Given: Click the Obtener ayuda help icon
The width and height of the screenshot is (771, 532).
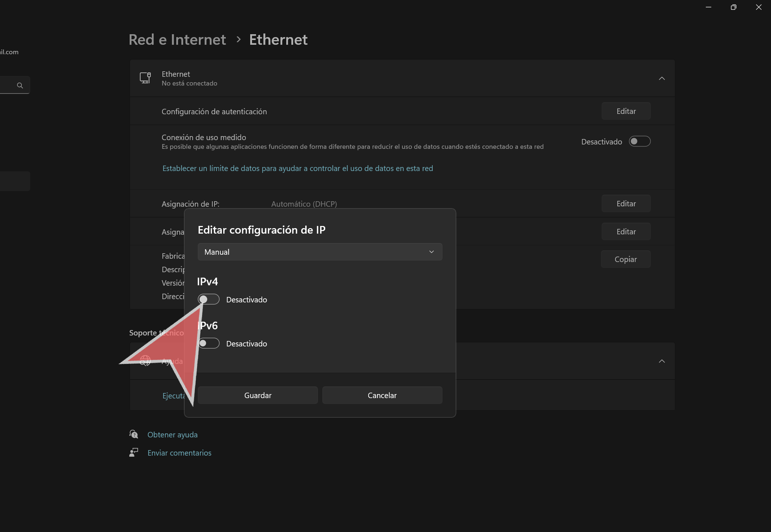Looking at the screenshot, I should coord(134,434).
